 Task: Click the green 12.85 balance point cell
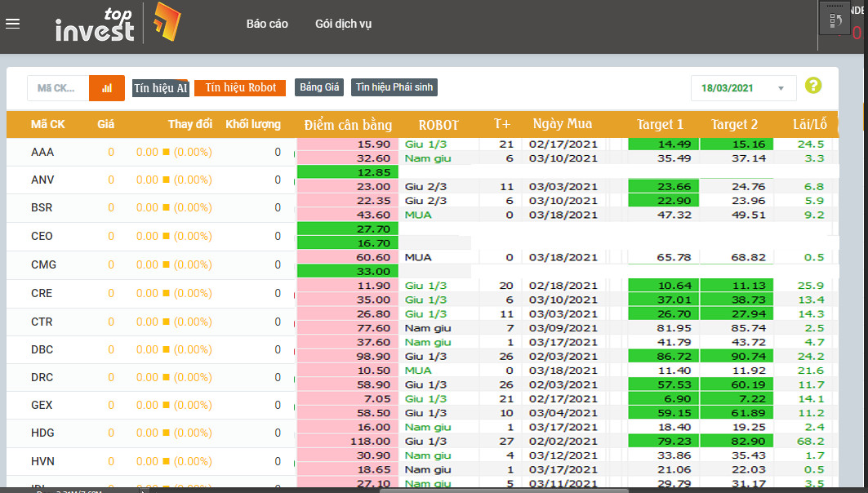point(345,172)
